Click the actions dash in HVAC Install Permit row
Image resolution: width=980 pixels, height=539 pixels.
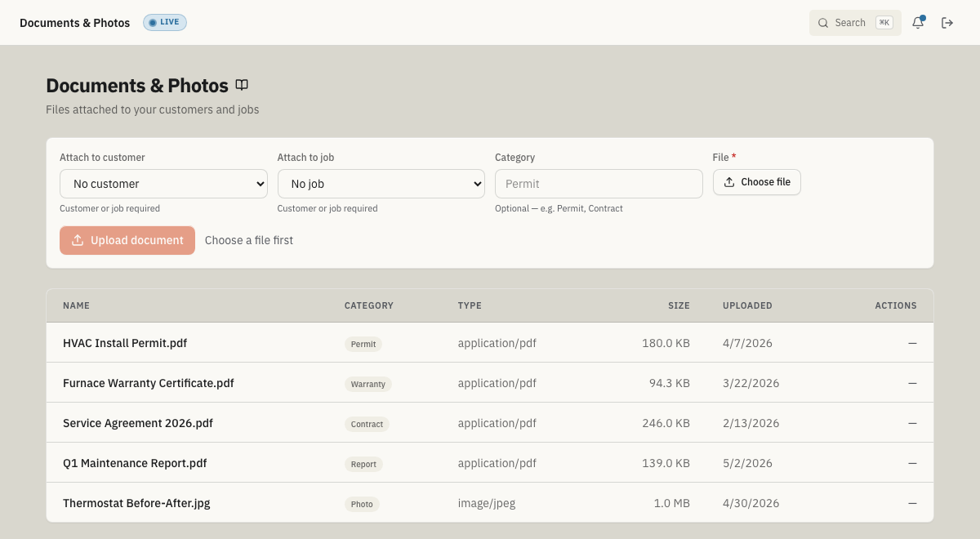click(x=912, y=343)
